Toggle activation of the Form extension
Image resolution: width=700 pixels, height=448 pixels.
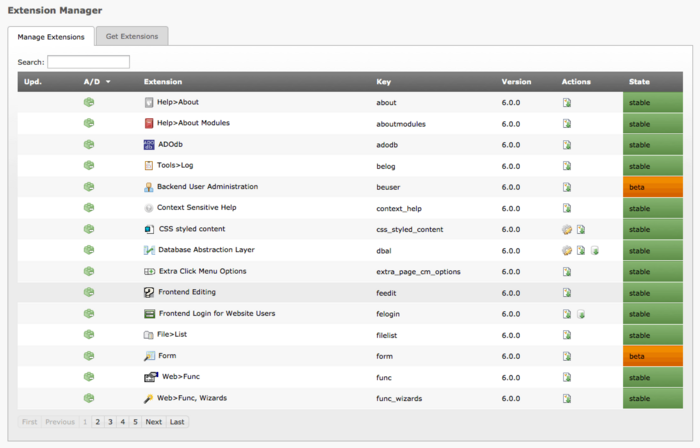point(89,355)
